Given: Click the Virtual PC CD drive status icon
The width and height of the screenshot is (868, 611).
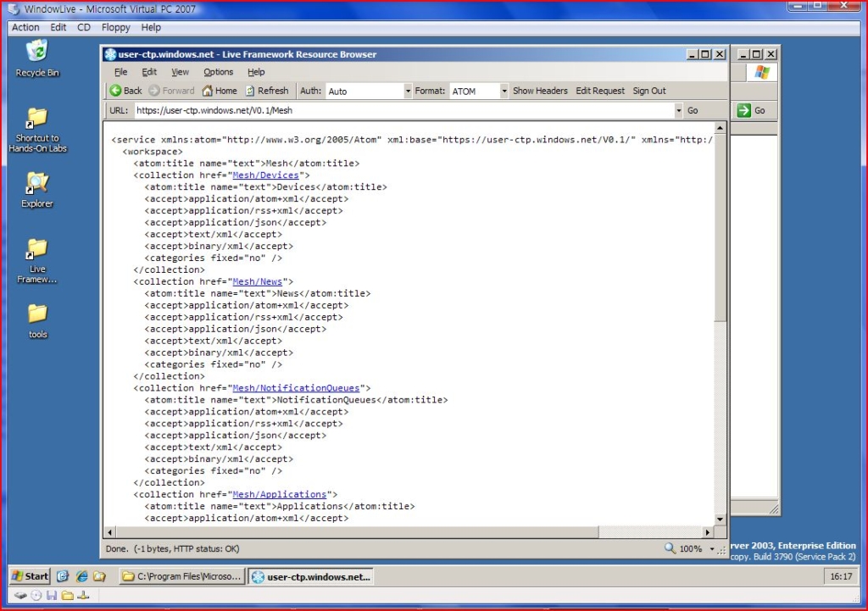Looking at the screenshot, I should coord(36,596).
